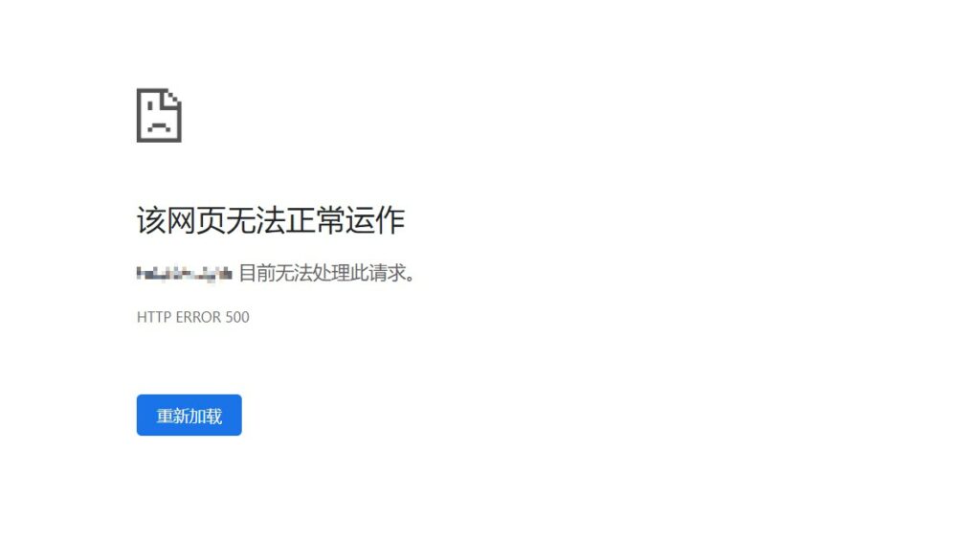
Task: Click the word ERROR in the error line
Action: [198, 317]
